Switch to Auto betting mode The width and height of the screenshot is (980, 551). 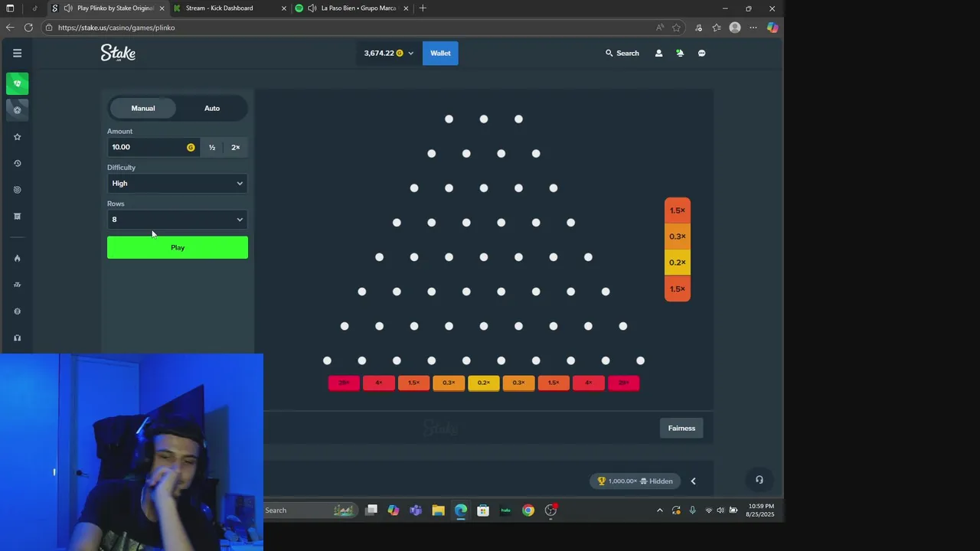click(212, 108)
